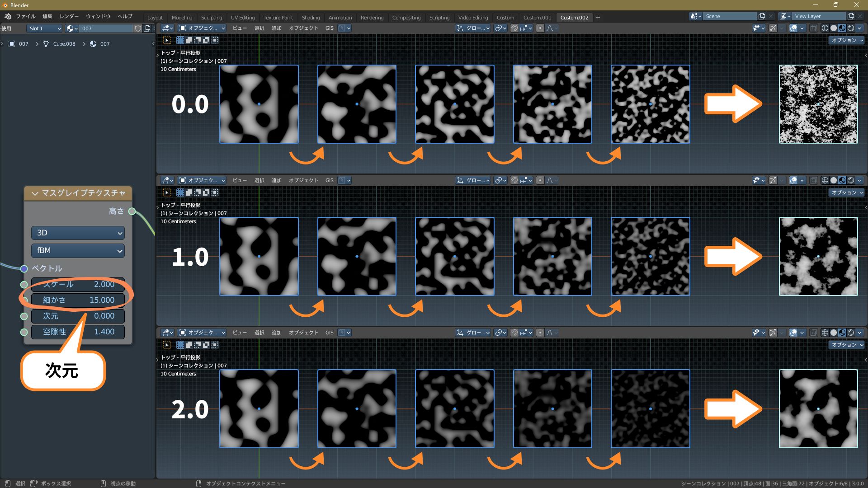Switch to the UV Editing workspace tab

[x=243, y=18]
